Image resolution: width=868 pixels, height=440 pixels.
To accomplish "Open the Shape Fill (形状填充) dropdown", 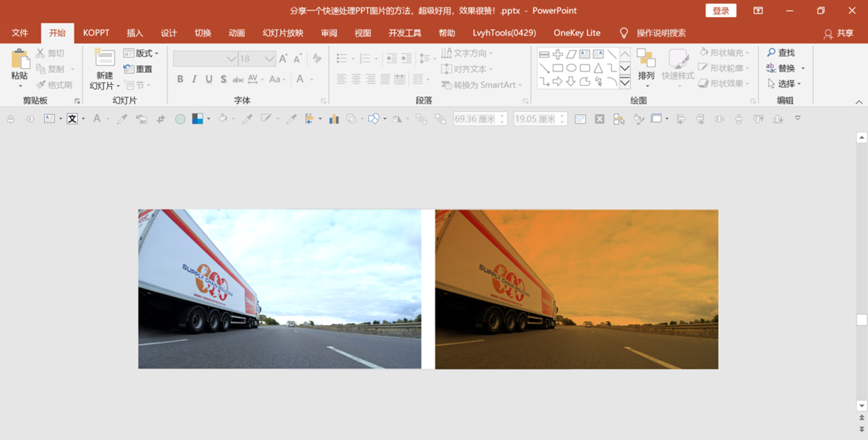I will coord(724,53).
